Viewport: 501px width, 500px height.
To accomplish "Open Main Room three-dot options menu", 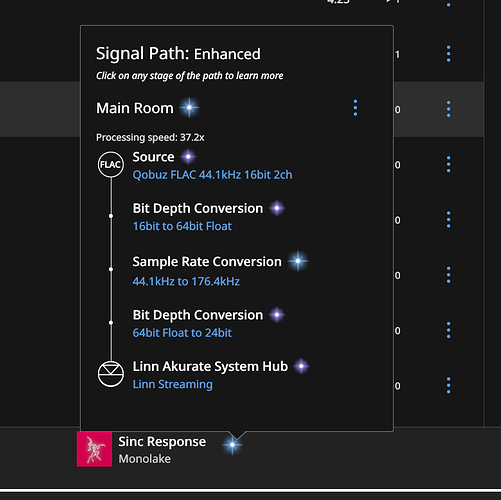I will 355,108.
